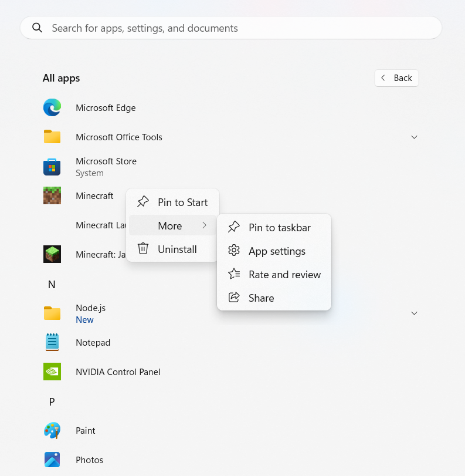Launch Microsoft Store from its icon

click(x=52, y=167)
